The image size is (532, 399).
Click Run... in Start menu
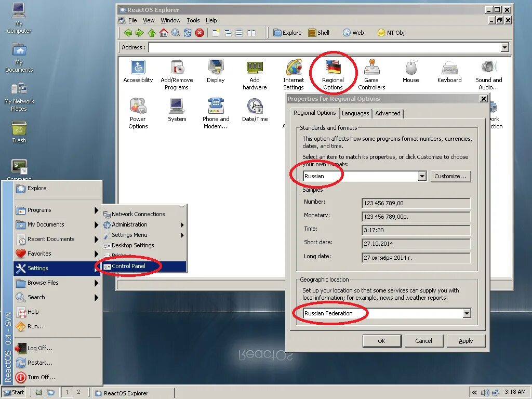(x=58, y=326)
